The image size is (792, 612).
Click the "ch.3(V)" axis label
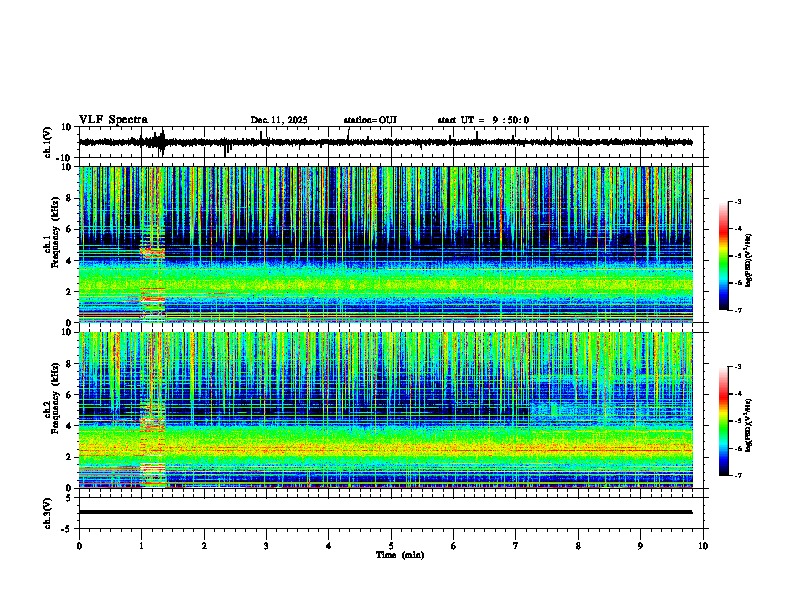[48, 513]
